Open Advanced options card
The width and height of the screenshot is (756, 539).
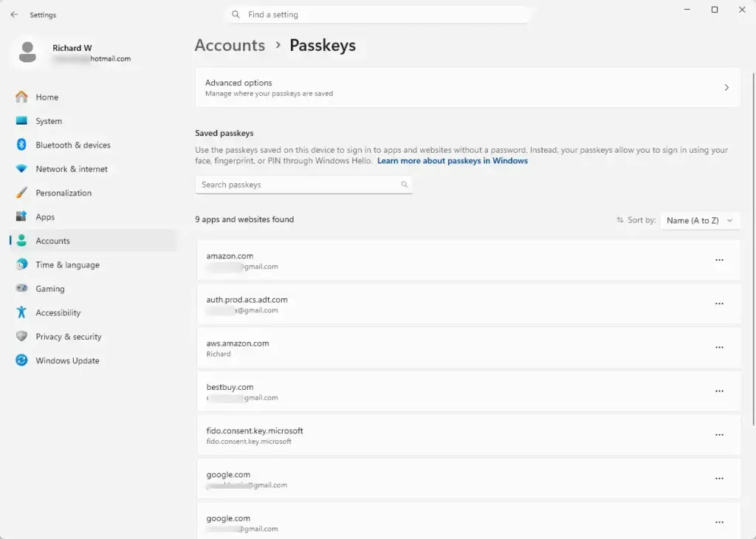click(x=467, y=87)
